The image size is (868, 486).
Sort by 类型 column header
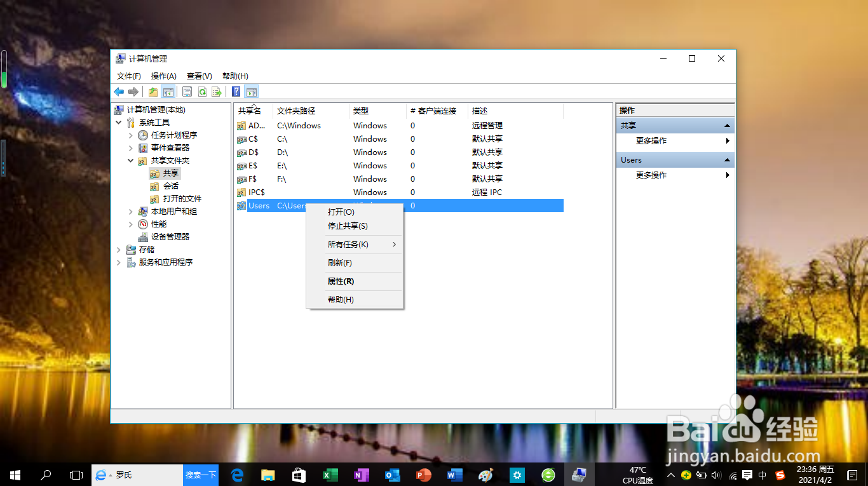(x=377, y=111)
